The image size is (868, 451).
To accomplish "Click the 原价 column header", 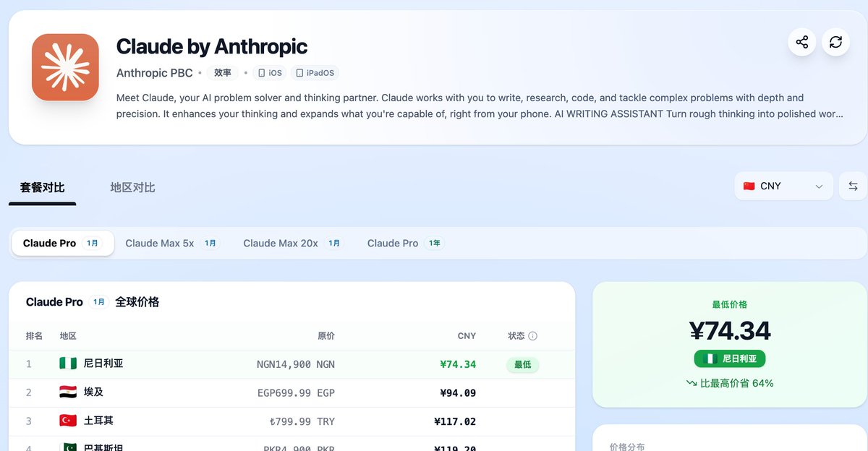I will click(326, 336).
